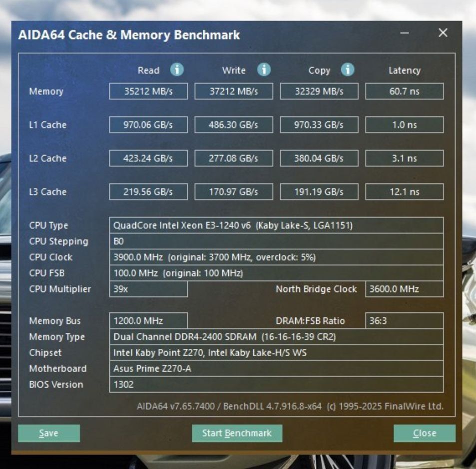
Task: Select Memory write value 37212 MB/s
Action: 234,91
